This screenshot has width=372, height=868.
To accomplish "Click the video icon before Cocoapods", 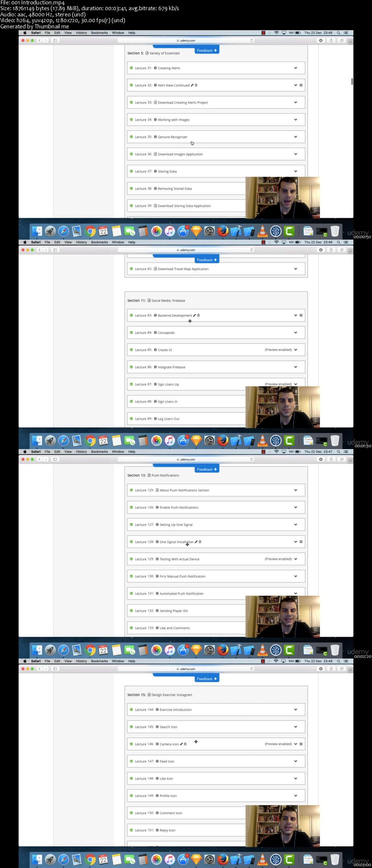I will click(x=155, y=333).
